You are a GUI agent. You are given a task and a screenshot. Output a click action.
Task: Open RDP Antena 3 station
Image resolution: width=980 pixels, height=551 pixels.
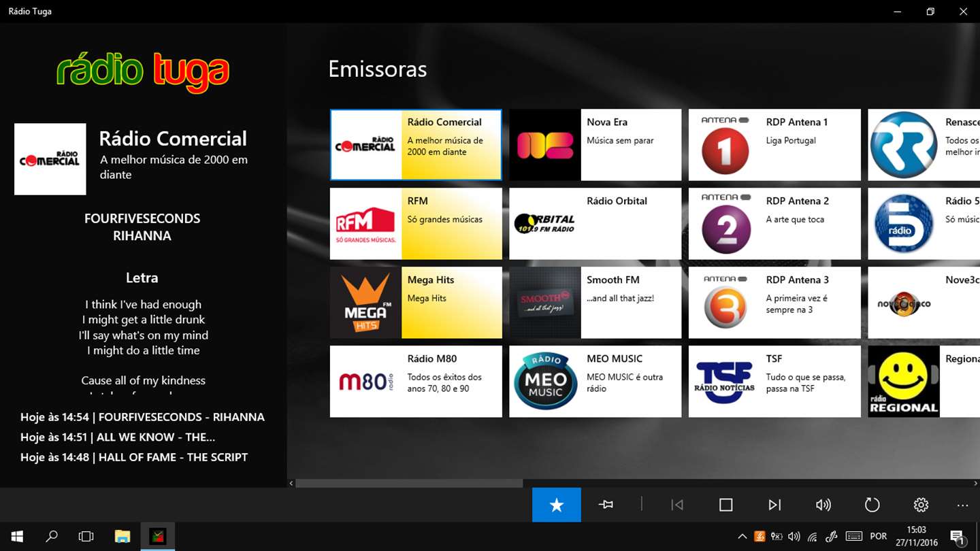[x=774, y=303]
